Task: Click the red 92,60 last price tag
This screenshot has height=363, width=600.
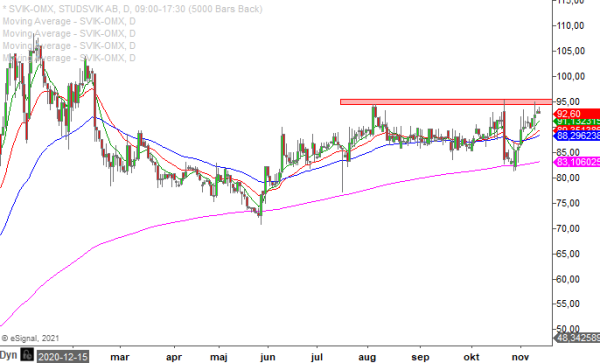Action: pyautogui.click(x=577, y=114)
